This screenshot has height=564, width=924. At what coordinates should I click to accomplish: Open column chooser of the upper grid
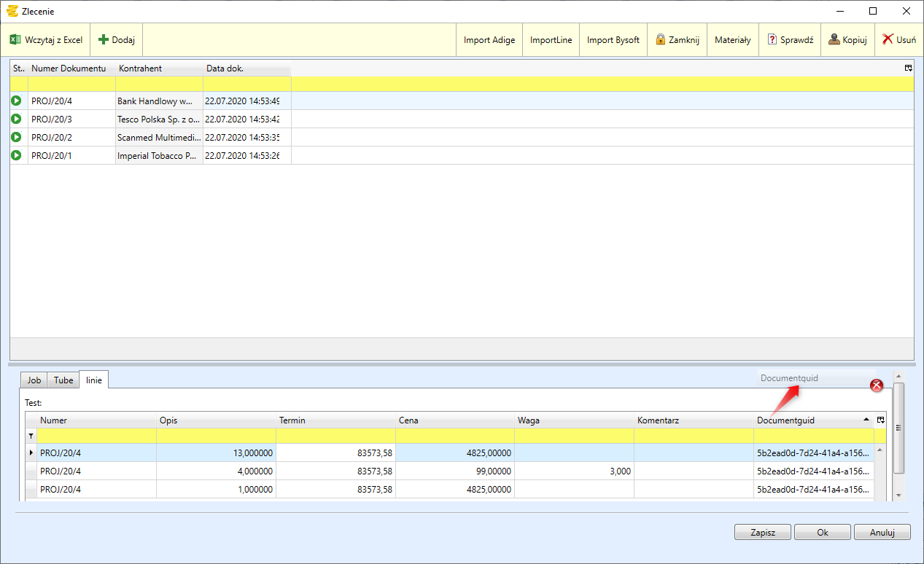pos(908,68)
